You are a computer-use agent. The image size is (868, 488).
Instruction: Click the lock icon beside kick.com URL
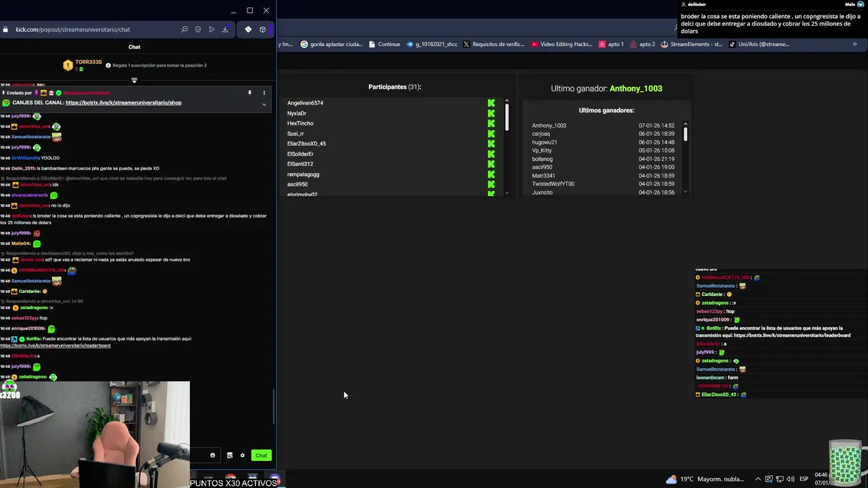point(5,29)
